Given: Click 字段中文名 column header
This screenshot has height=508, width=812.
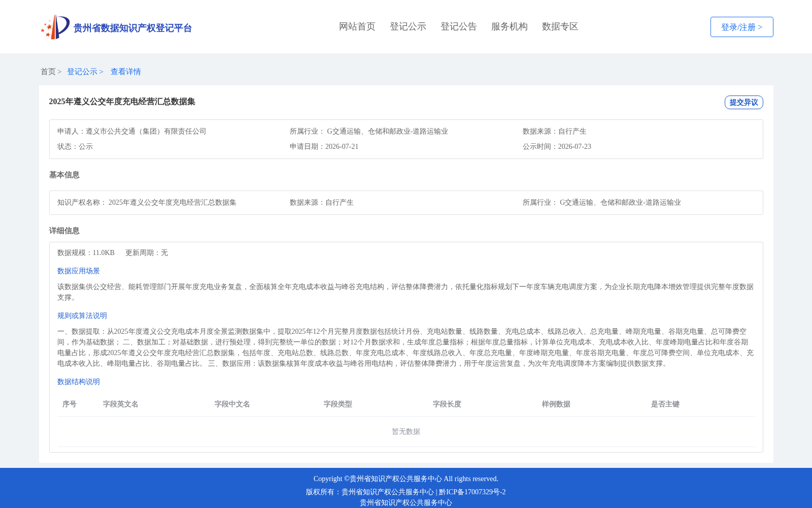Looking at the screenshot, I should (232, 404).
